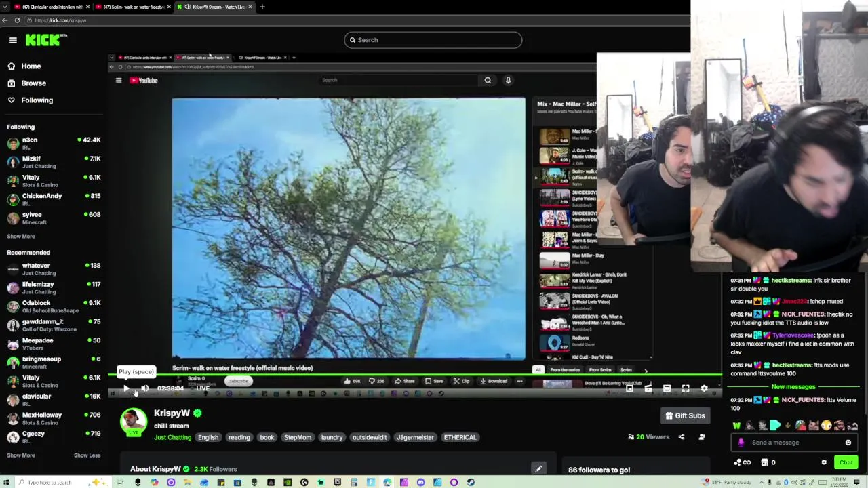
Task: Click the user icon beside share
Action: (702, 437)
